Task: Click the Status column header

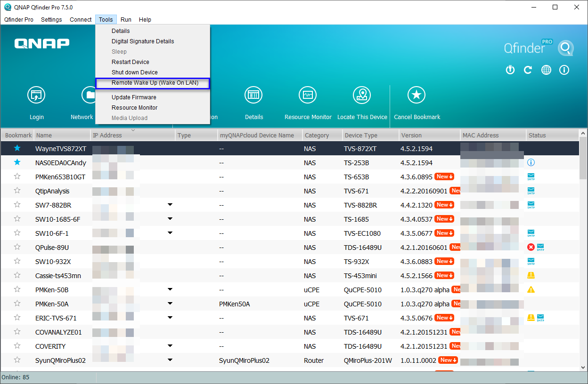Action: click(552, 136)
